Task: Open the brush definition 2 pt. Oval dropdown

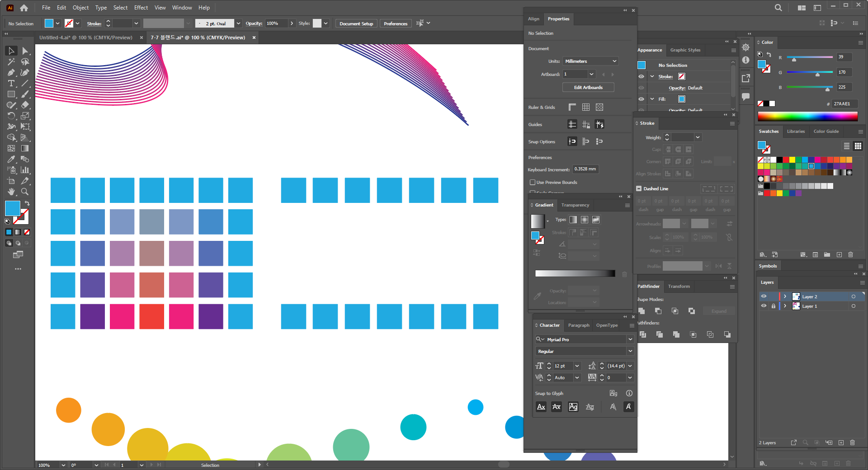Action: (238, 23)
